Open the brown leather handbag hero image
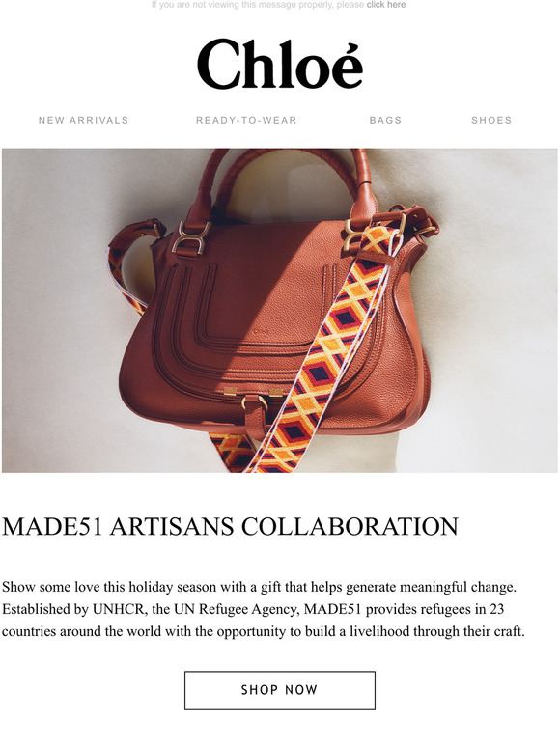Viewport: 560px width, 747px height. 280,311
